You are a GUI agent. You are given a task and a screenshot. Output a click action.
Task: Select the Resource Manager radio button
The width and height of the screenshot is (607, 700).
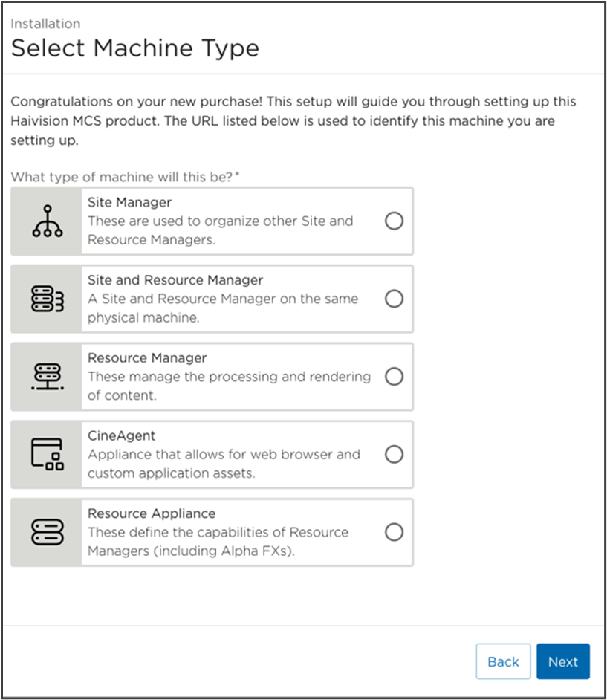tap(394, 377)
